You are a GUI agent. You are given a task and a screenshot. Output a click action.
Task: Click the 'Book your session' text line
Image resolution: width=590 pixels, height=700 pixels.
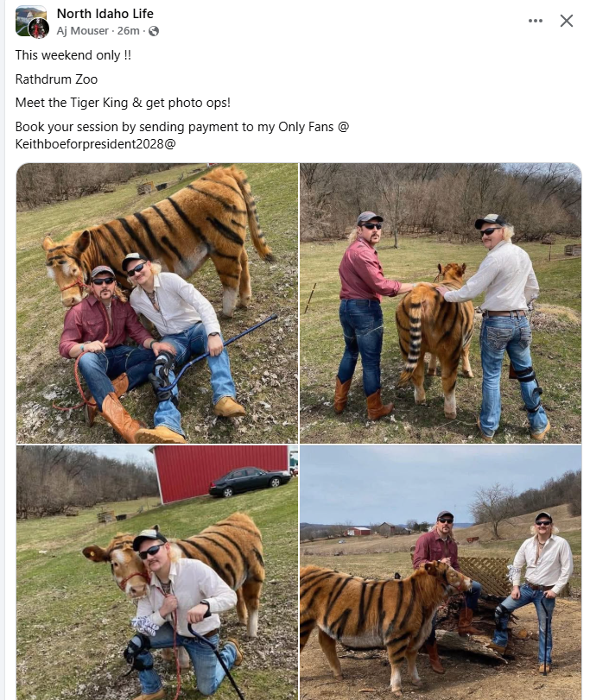(181, 127)
